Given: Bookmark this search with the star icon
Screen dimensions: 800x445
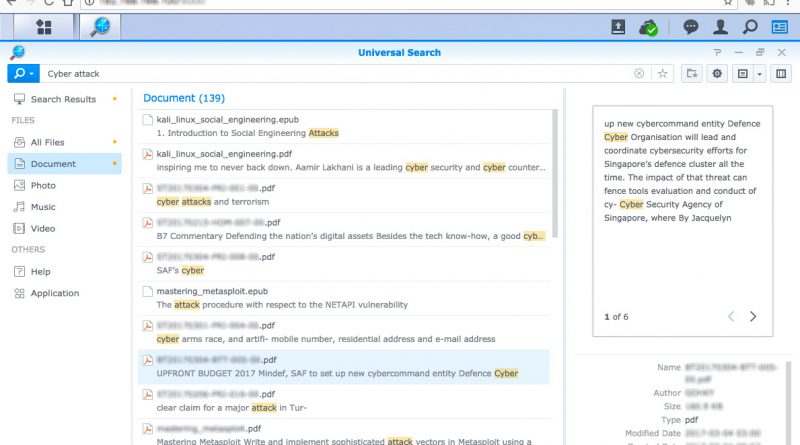Looking at the screenshot, I should (x=662, y=73).
